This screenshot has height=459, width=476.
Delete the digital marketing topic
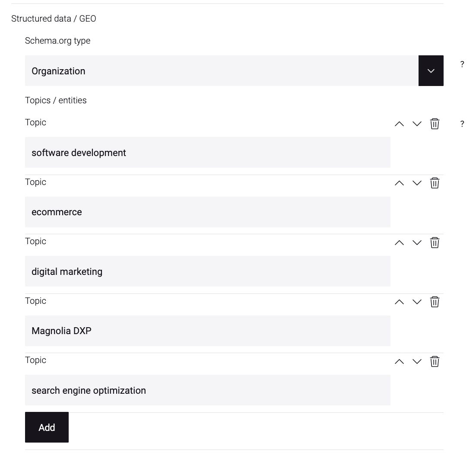435,243
